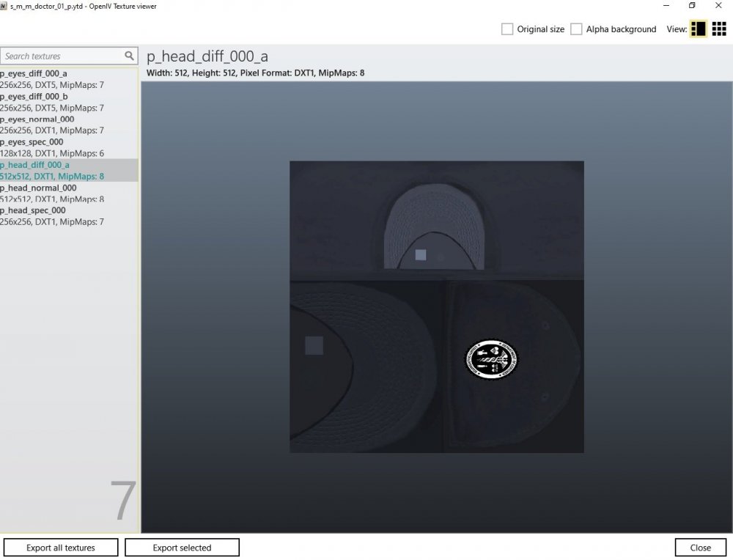Click the Close button at bottom
The image size is (733, 560).
(x=700, y=548)
